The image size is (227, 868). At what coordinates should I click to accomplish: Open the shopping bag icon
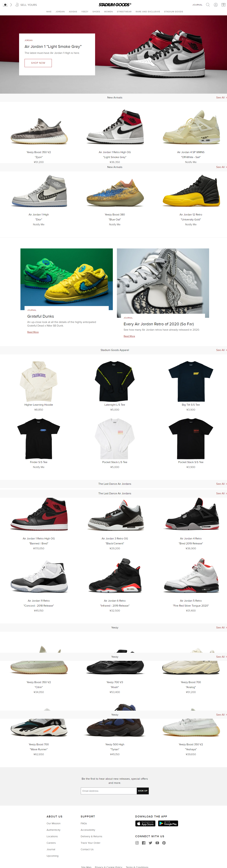click(223, 5)
